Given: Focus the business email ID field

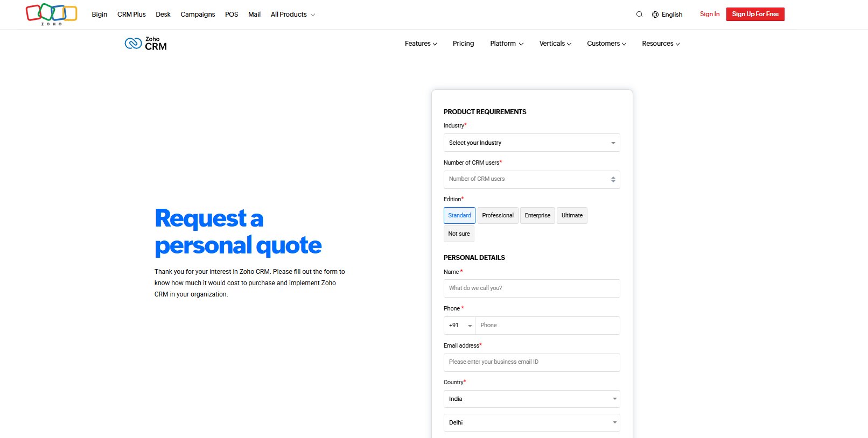Looking at the screenshot, I should pos(531,363).
